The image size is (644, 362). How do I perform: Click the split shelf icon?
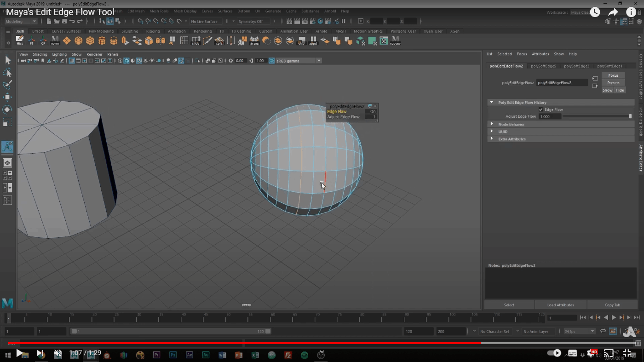click(x=219, y=41)
